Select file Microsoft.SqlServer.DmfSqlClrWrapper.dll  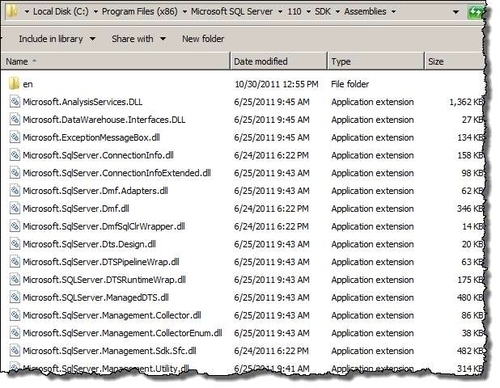point(104,226)
